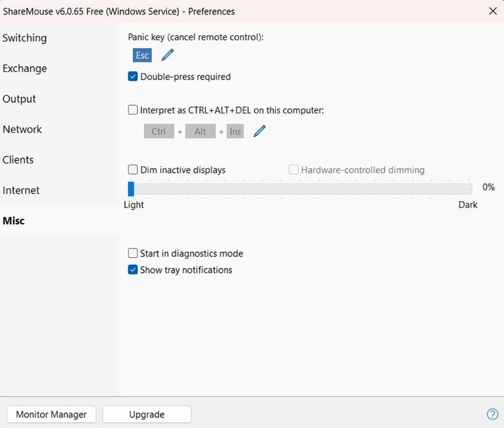This screenshot has width=504, height=428.
Task: Open the Switching settings tab
Action: pyautogui.click(x=25, y=38)
